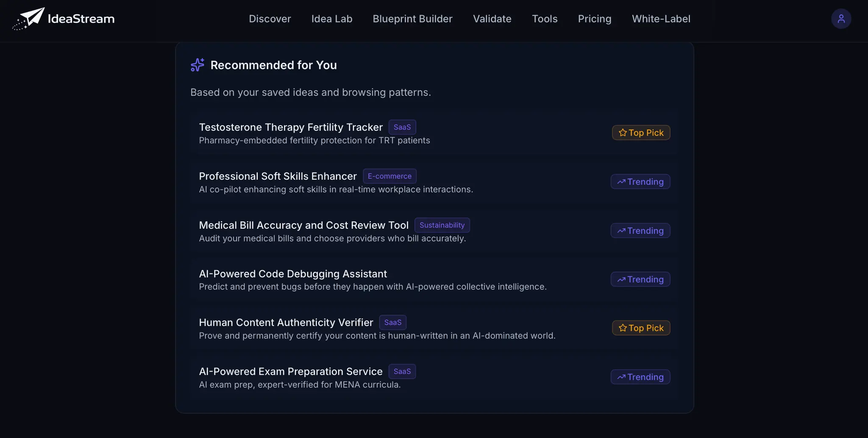Screen dimensions: 868x438
Task: Click Trending badge for Medical Bill Review Tool
Action: click(640, 230)
